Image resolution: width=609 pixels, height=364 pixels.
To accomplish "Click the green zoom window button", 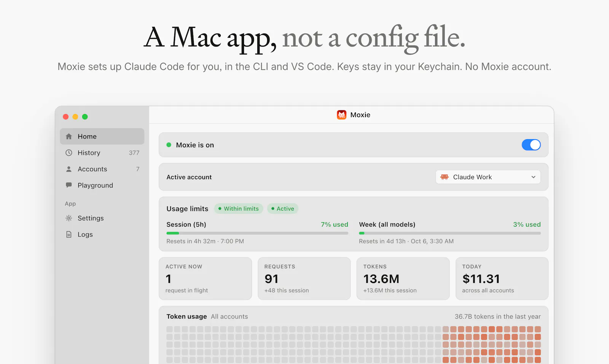I will (85, 117).
